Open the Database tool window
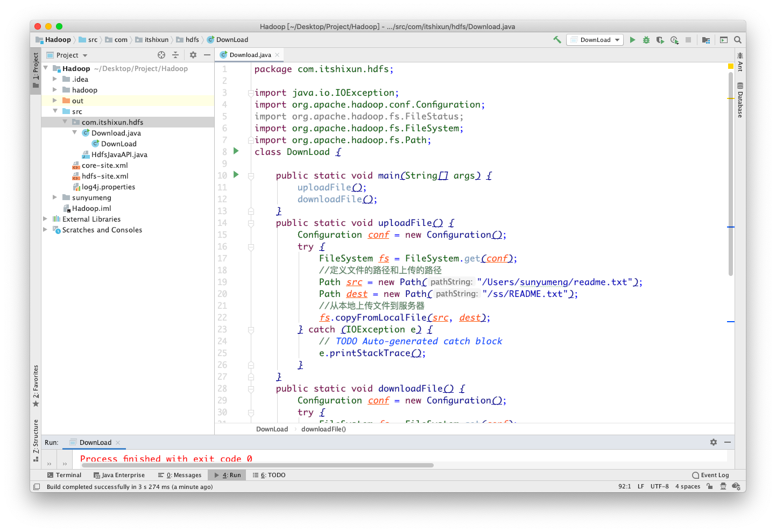 [x=740, y=100]
